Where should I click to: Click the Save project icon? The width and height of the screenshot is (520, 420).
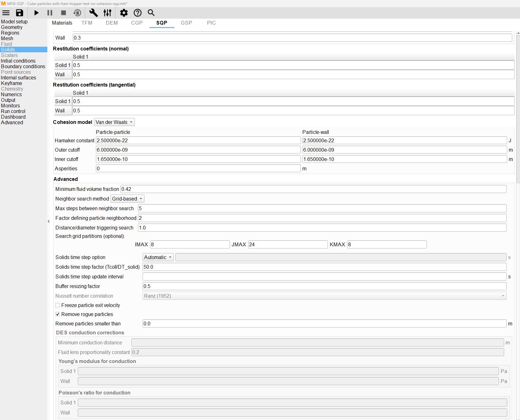20,13
